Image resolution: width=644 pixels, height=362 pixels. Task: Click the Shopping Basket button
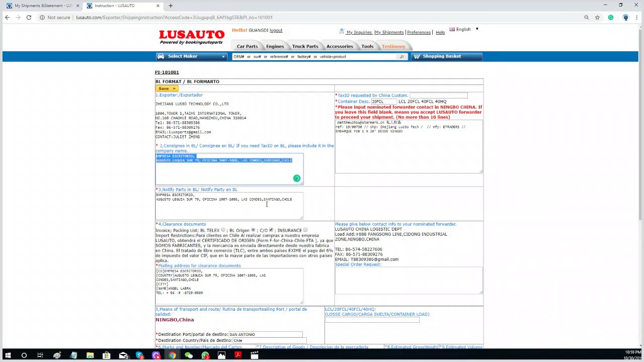point(447,56)
